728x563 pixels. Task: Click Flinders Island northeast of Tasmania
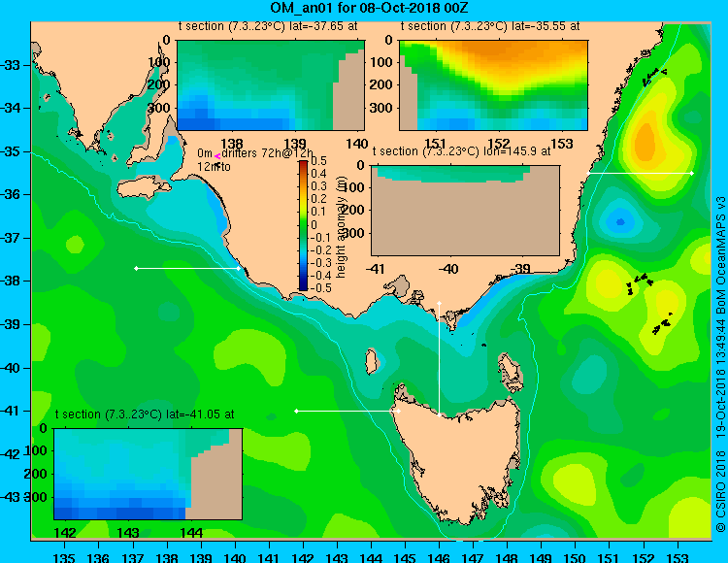(x=510, y=372)
